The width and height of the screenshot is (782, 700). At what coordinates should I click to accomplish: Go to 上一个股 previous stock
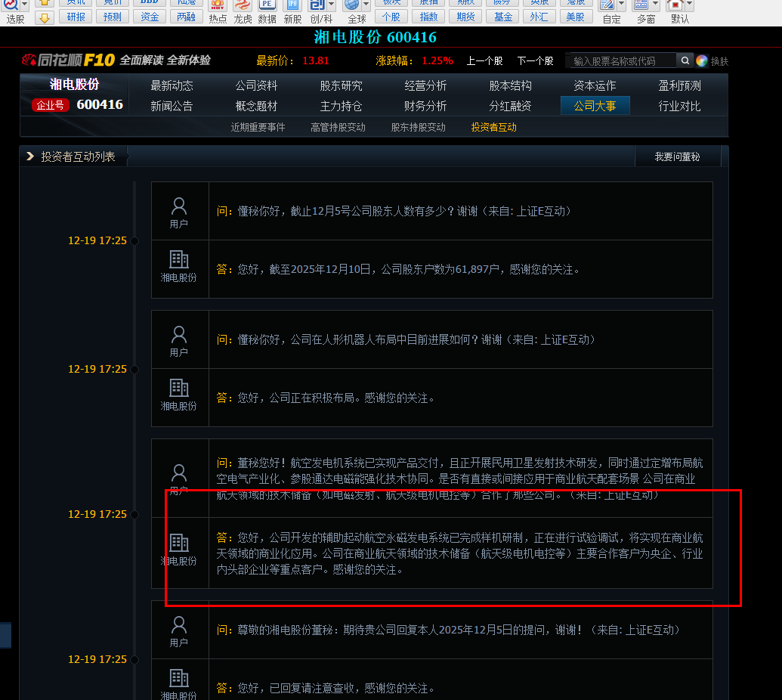click(484, 61)
